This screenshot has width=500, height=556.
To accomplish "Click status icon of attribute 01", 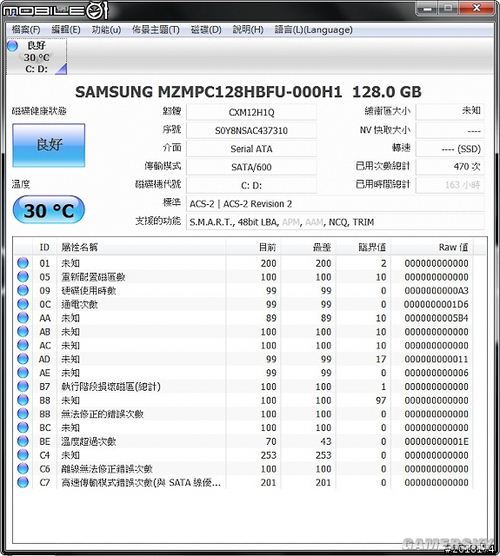I will (23, 263).
